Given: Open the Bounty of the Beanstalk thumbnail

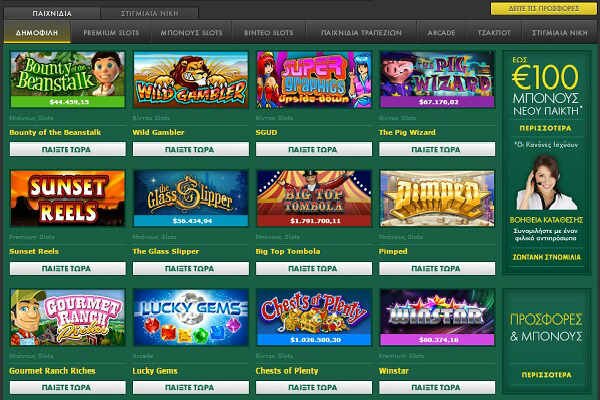Looking at the screenshot, I should coord(68,80).
